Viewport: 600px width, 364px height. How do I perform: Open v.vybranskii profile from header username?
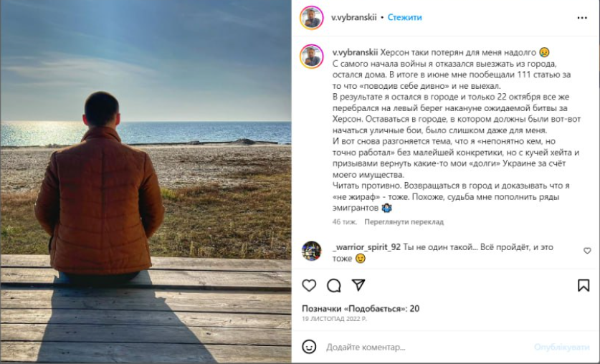[354, 18]
